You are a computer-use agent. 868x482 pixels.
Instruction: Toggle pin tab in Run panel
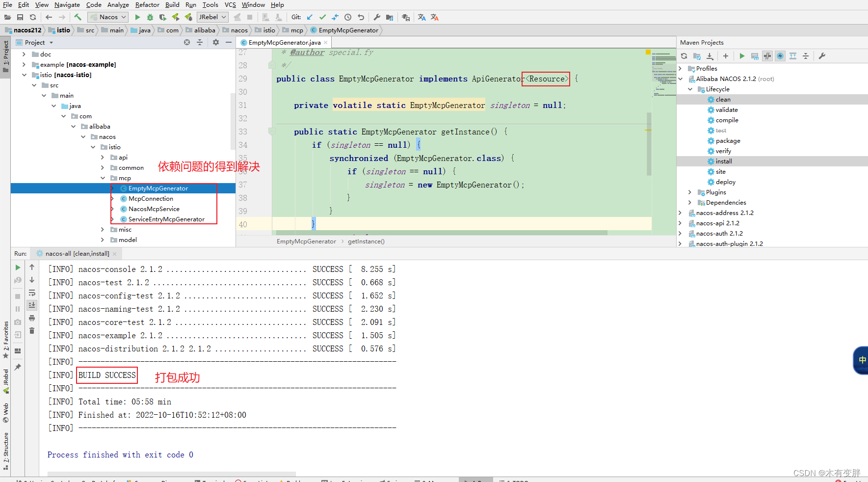[18, 367]
